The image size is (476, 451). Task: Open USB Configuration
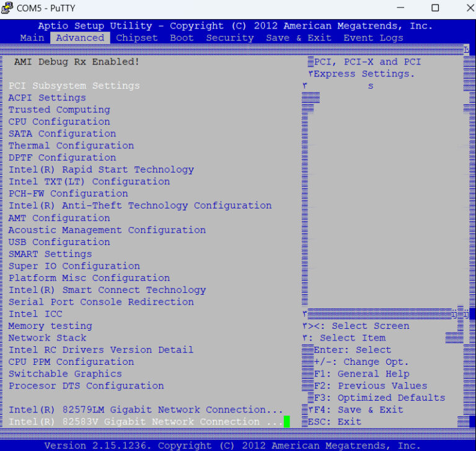pos(59,242)
